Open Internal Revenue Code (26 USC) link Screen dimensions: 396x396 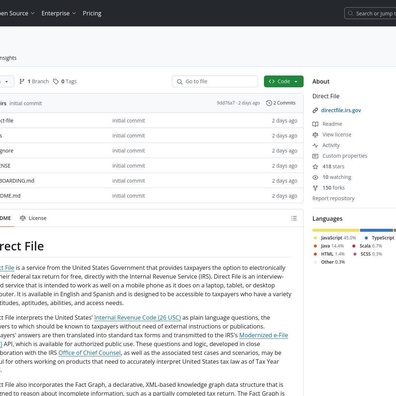[x=137, y=317]
